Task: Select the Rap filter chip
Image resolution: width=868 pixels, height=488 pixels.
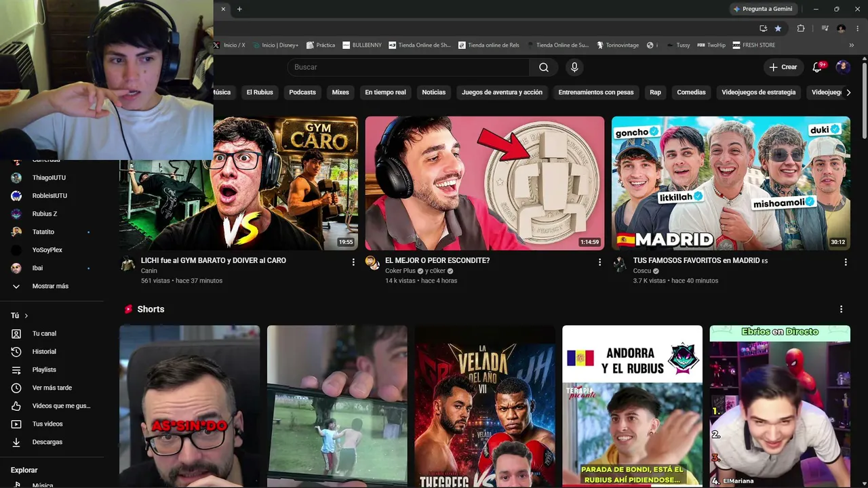Action: [x=655, y=92]
